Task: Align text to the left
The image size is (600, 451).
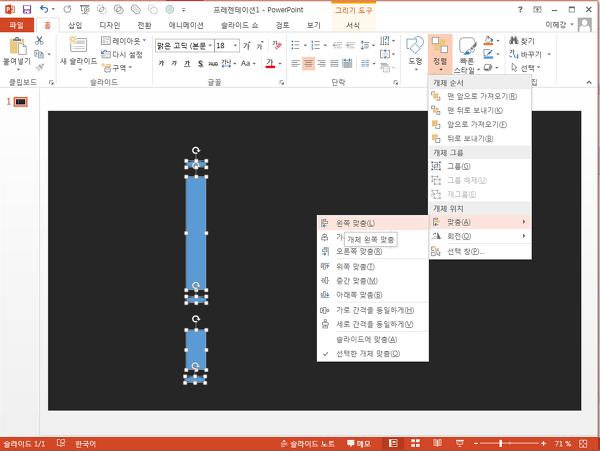Action: click(x=295, y=63)
